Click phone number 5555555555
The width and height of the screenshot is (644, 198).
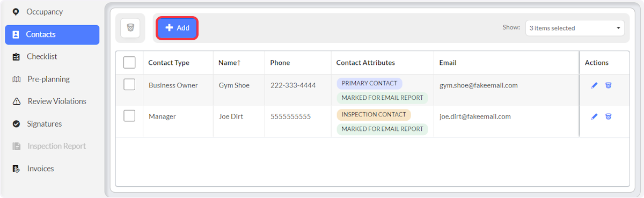290,116
